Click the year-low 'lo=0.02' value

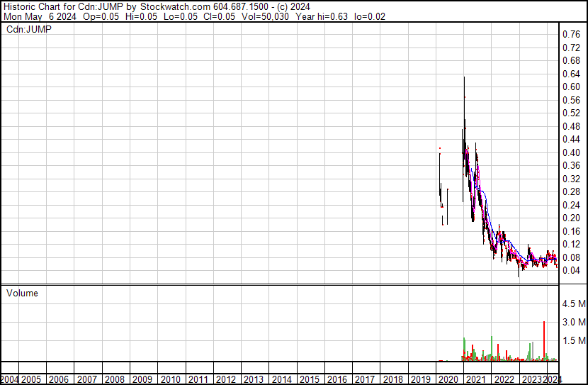pyautogui.click(x=370, y=16)
